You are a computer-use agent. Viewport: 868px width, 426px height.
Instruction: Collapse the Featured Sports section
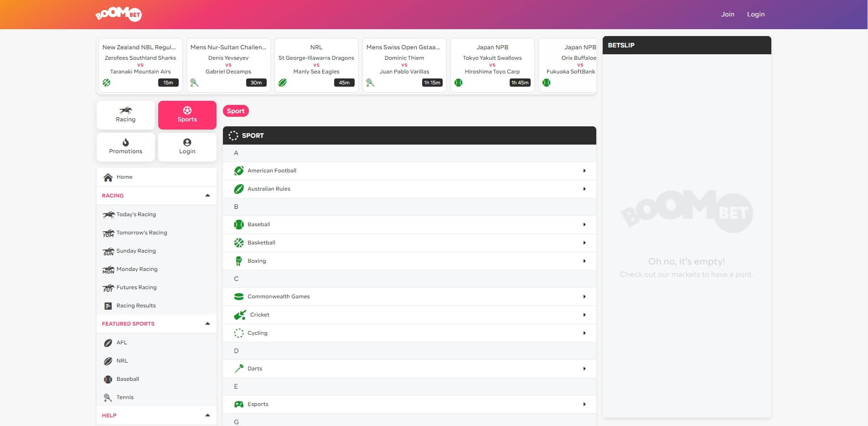pos(207,324)
